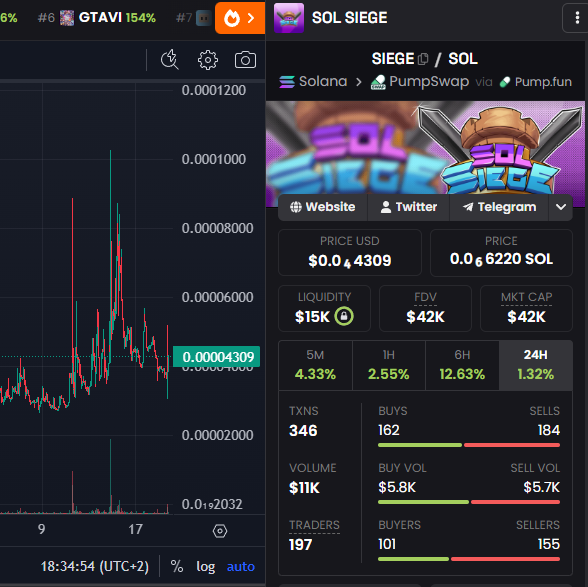Screen dimensions: 588x587
Task: Click the #7 trending token icon
Action: coord(204,18)
